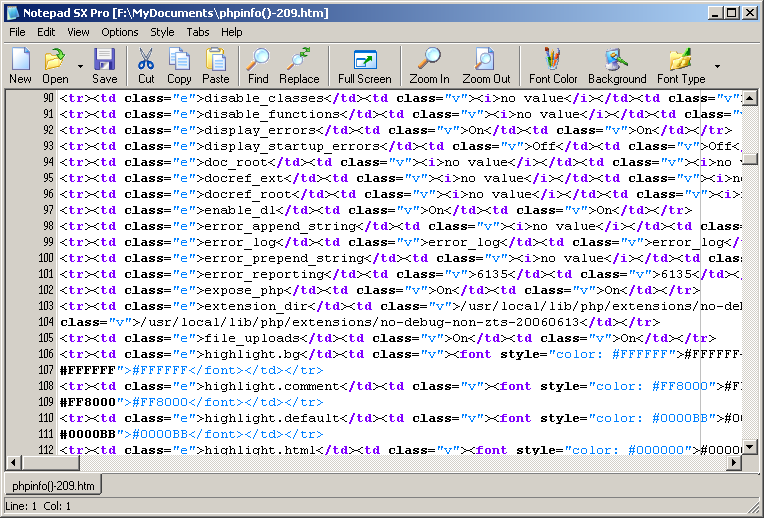Image resolution: width=764 pixels, height=518 pixels.
Task: Save the file using Save icon
Action: [x=104, y=66]
